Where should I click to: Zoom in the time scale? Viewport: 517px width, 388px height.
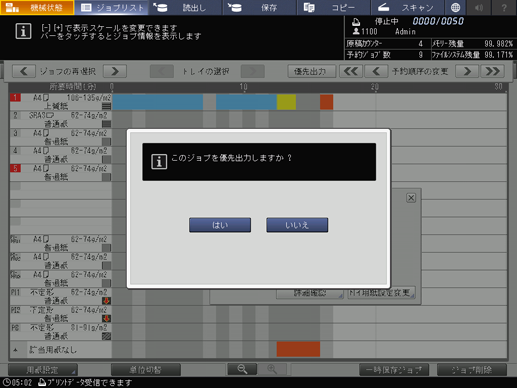pos(272,369)
